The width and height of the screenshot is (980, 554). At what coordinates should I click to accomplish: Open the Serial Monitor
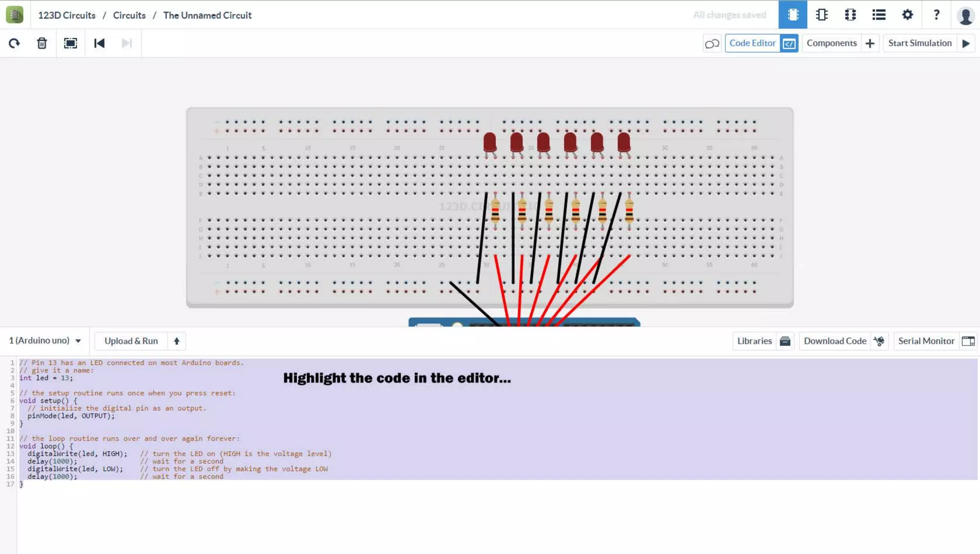[x=926, y=341]
